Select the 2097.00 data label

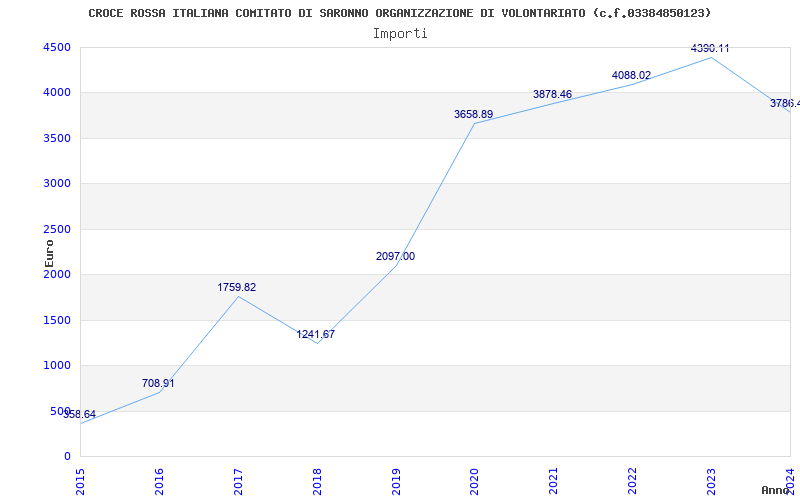[395, 257]
